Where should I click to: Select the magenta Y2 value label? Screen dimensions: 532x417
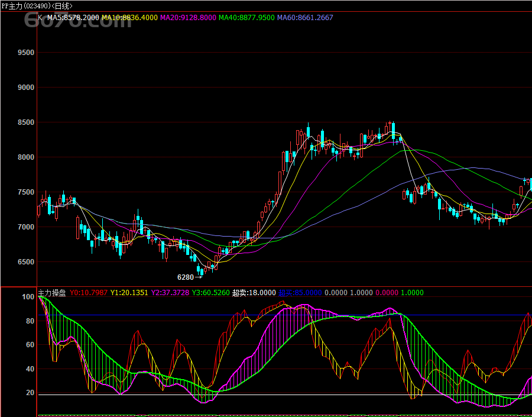(x=170, y=292)
